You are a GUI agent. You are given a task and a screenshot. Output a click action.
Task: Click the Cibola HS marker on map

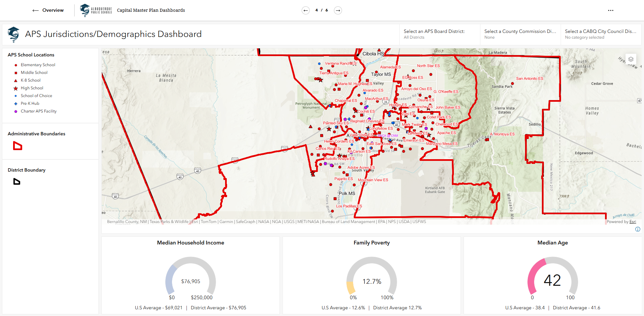click(x=379, y=50)
